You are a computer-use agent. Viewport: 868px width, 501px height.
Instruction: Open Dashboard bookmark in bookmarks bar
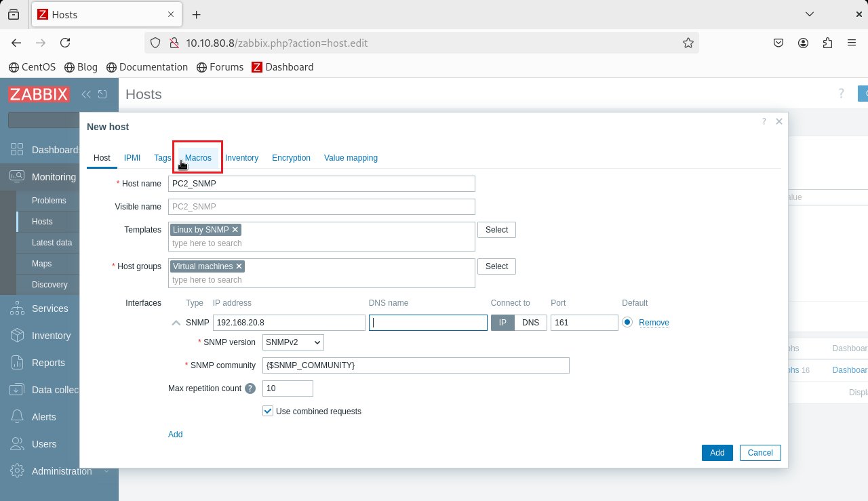click(282, 67)
